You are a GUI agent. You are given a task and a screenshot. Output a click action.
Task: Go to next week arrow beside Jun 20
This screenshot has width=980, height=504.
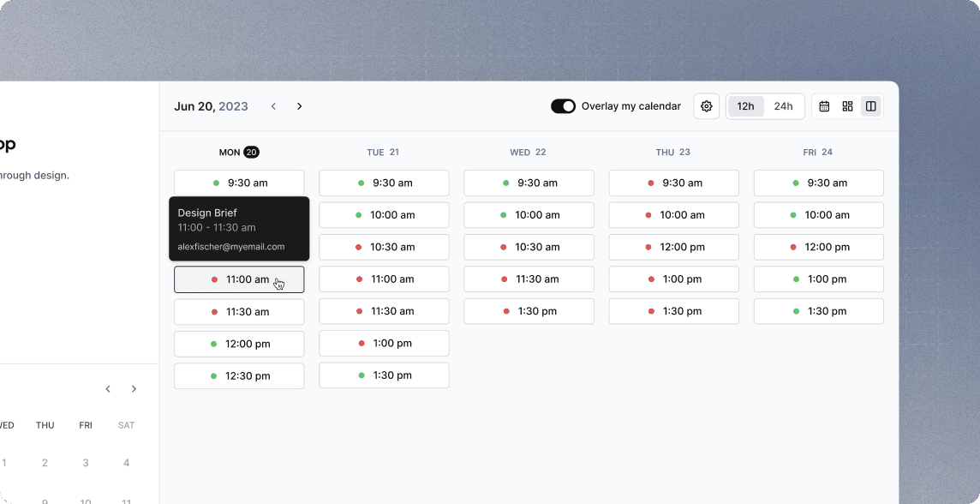point(299,106)
